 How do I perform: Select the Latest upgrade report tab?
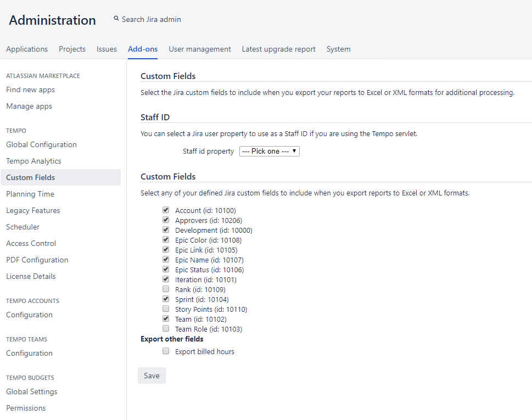click(x=278, y=49)
